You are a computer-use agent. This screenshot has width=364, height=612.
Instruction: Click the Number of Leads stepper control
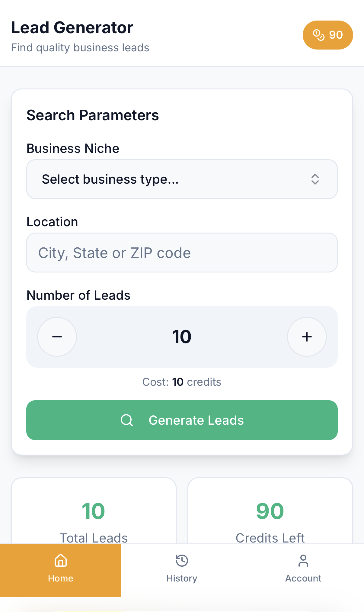182,337
